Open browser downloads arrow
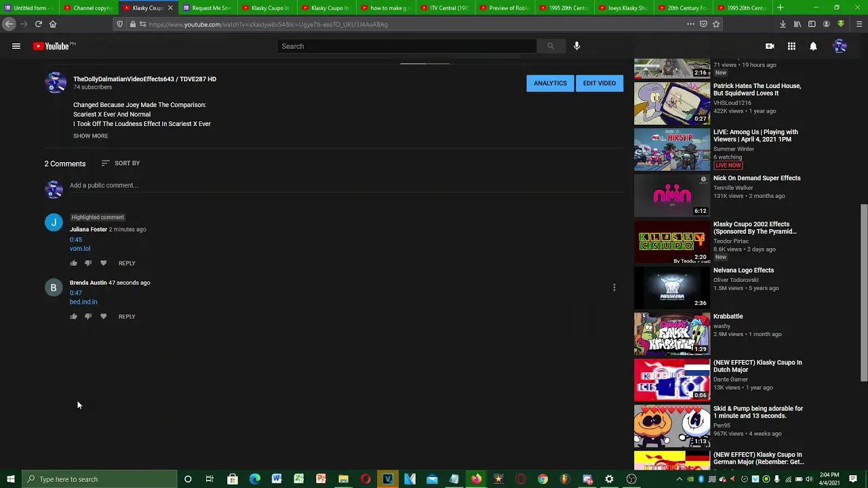 783,24
